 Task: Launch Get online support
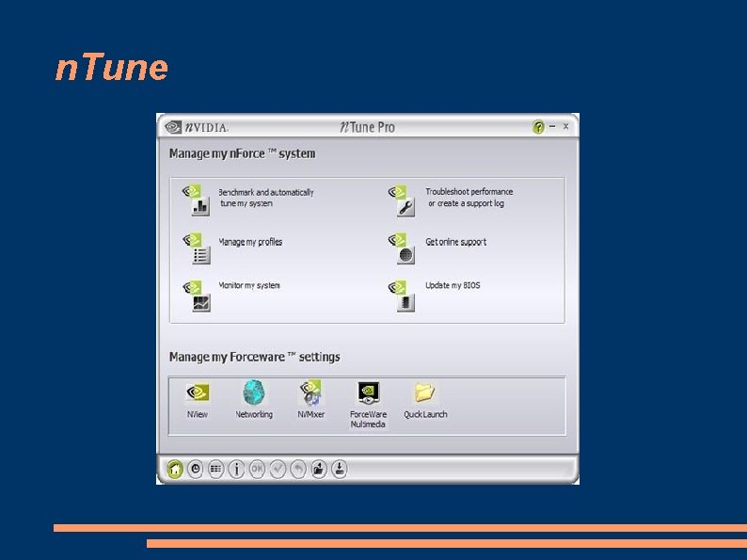[x=437, y=248]
